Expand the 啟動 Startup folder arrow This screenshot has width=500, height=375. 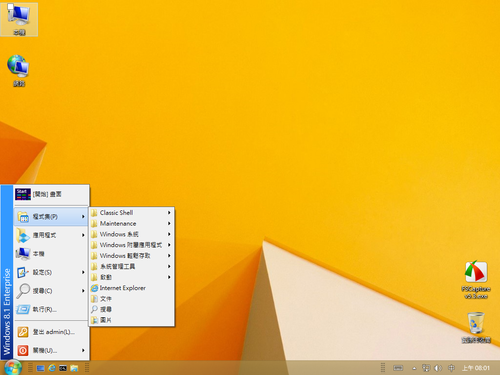click(x=169, y=277)
